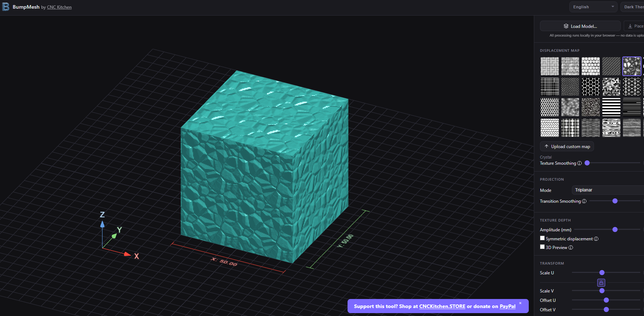Viewport: 644px width, 316px height.
Task: Click the Load Model button
Action: (580, 26)
